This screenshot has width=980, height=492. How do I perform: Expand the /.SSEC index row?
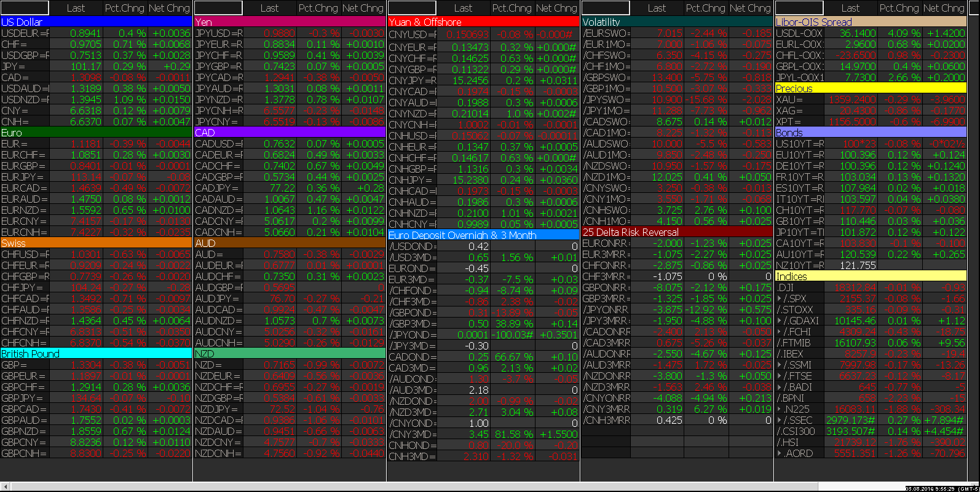click(x=780, y=420)
